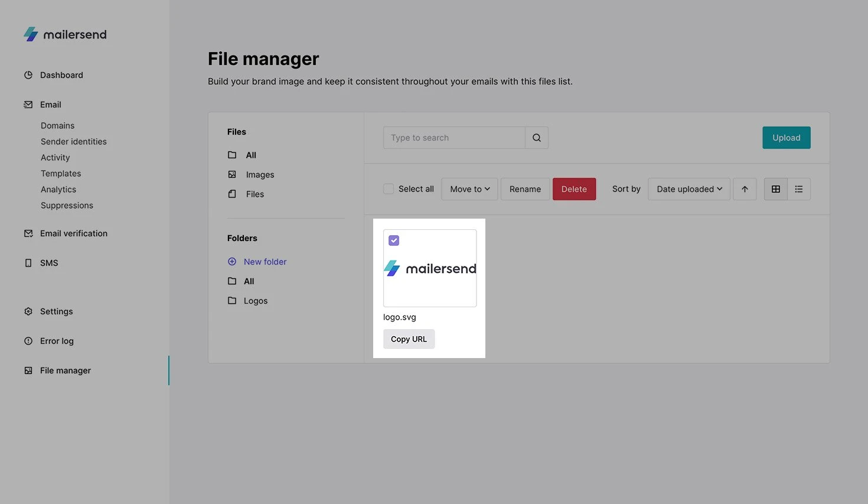Switch to list view layout
The height and width of the screenshot is (504, 868).
(798, 189)
